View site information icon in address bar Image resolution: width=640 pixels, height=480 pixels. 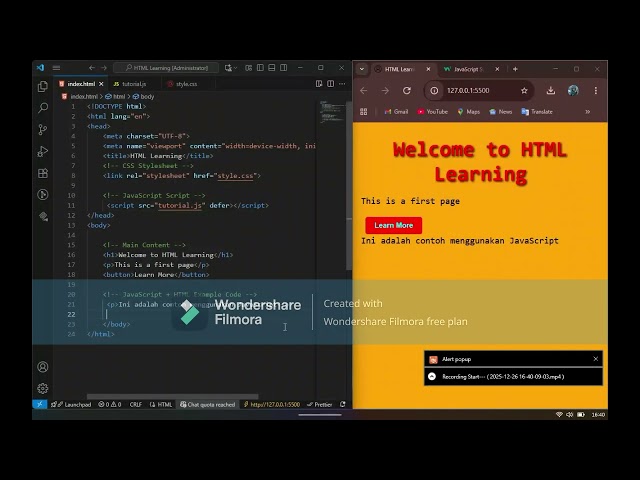point(434,91)
